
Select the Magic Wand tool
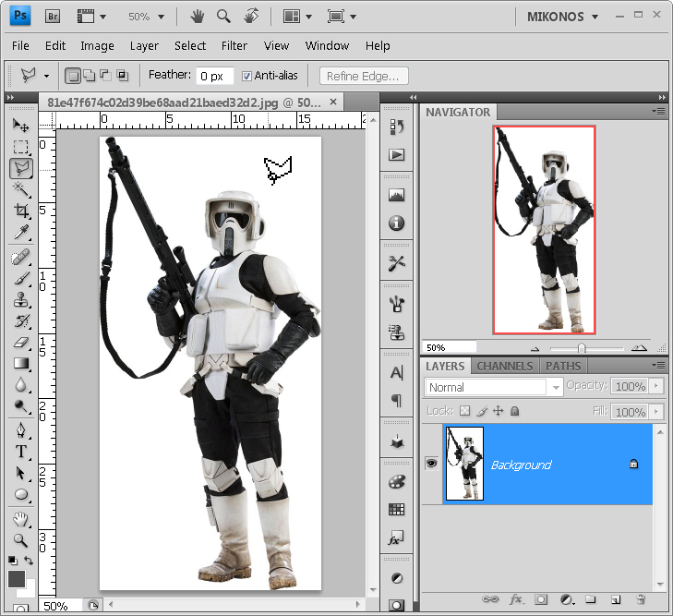point(20,189)
